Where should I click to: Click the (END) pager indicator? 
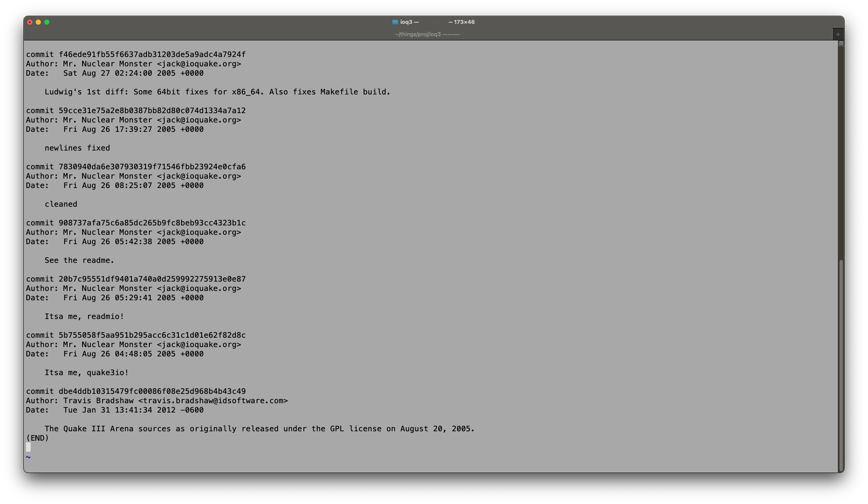[x=37, y=438]
